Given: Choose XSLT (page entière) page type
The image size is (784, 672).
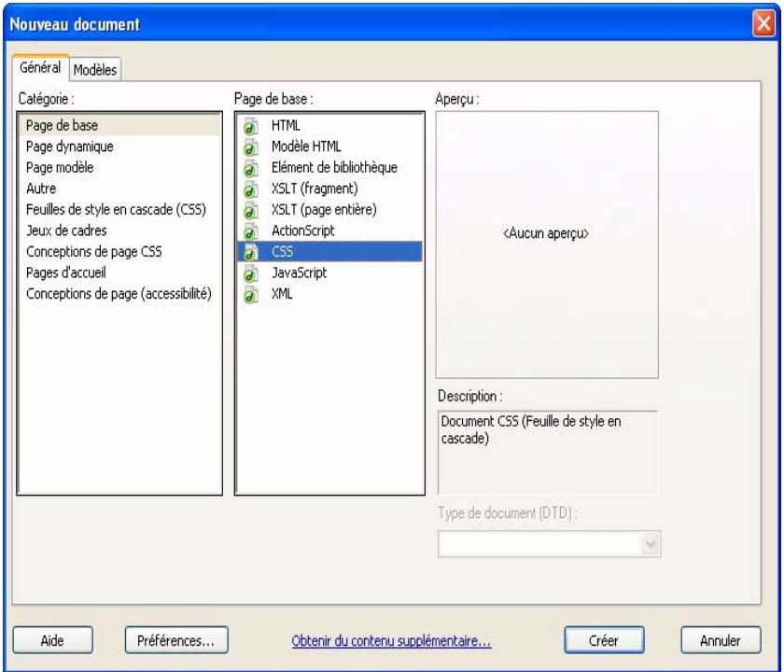Looking at the screenshot, I should [330, 209].
